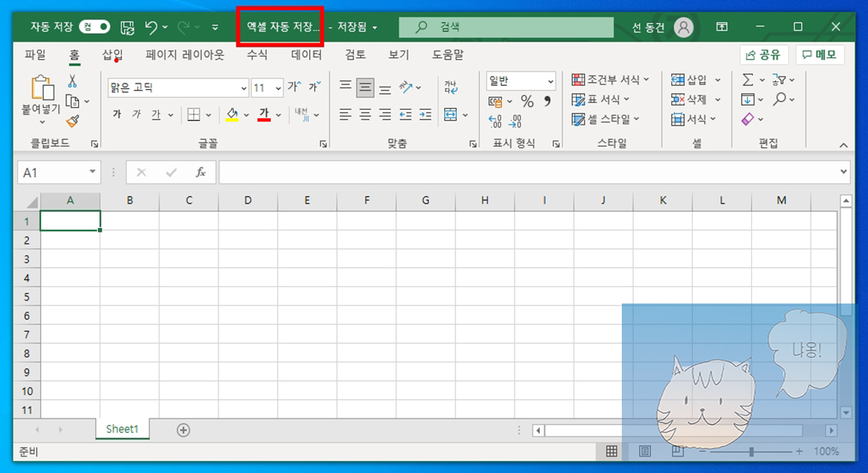The image size is (868, 473).
Task: Click the 검색 search box
Action: (506, 27)
